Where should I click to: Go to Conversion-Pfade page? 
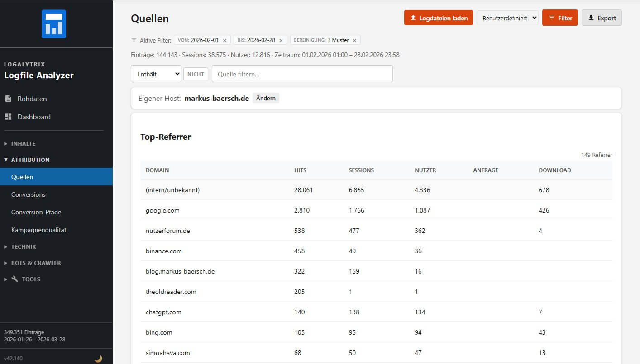[36, 212]
